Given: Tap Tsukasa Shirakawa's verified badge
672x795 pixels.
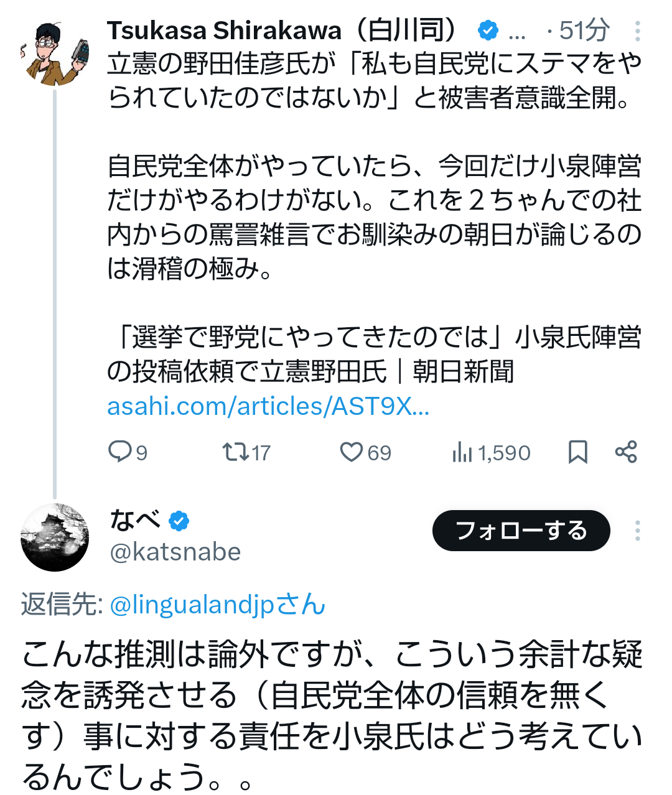Looking at the screenshot, I should pyautogui.click(x=488, y=30).
